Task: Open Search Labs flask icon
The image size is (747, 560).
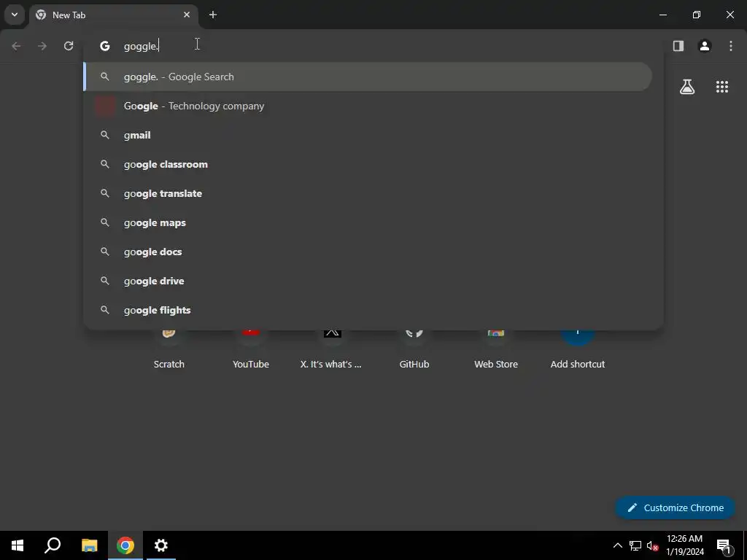Action: tap(687, 87)
